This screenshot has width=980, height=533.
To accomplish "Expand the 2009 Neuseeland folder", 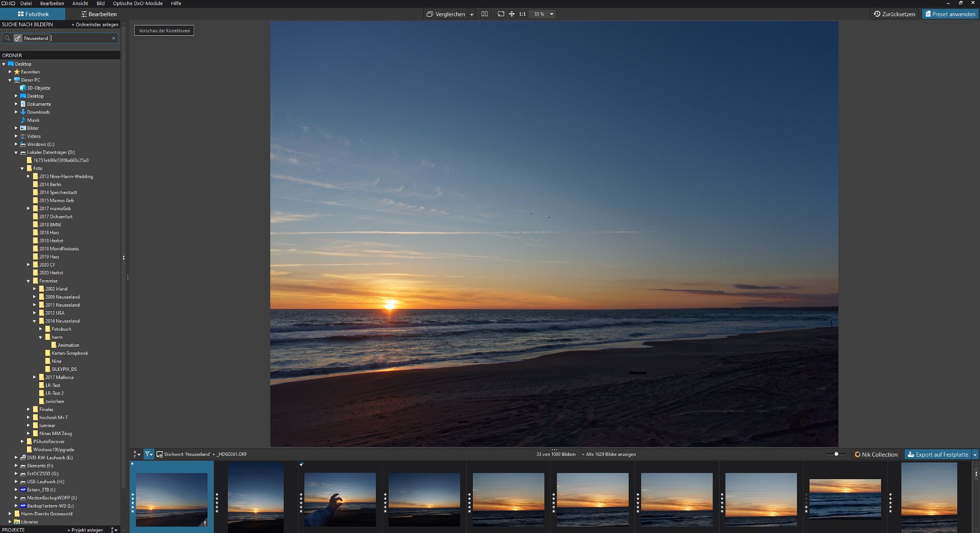I will coord(35,297).
